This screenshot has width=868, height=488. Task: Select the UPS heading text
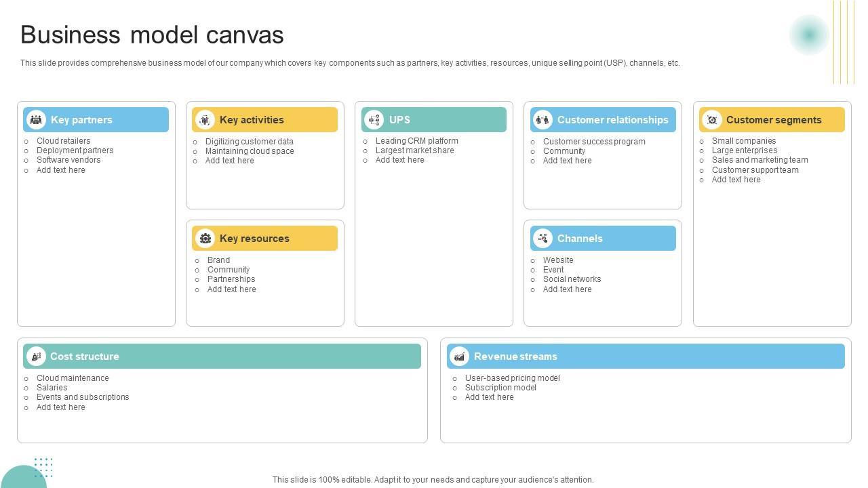tap(399, 120)
